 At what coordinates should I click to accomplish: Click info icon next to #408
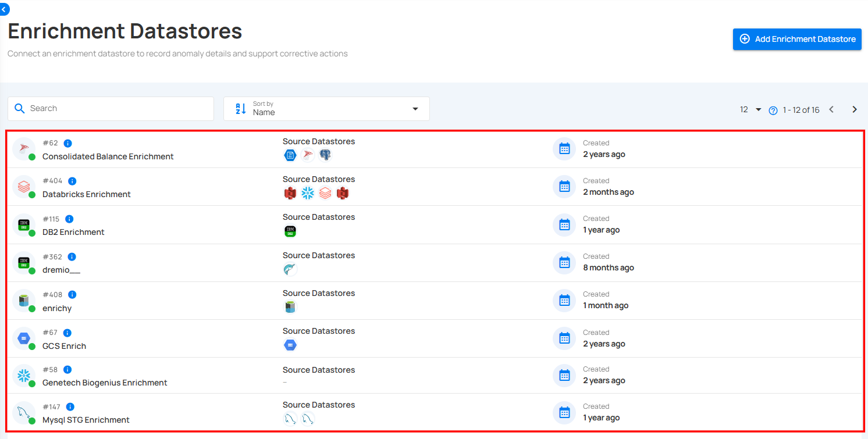coord(72,295)
